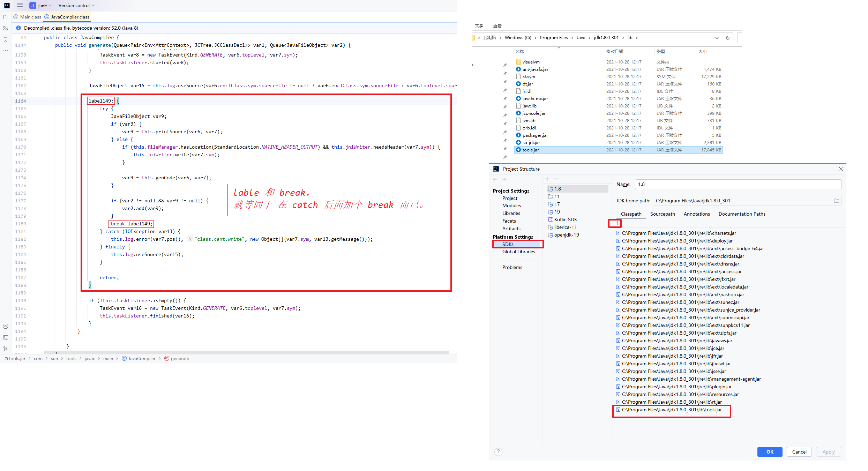Navigate forward in Project Structure dialog
The image size is (868, 471).
click(504, 180)
